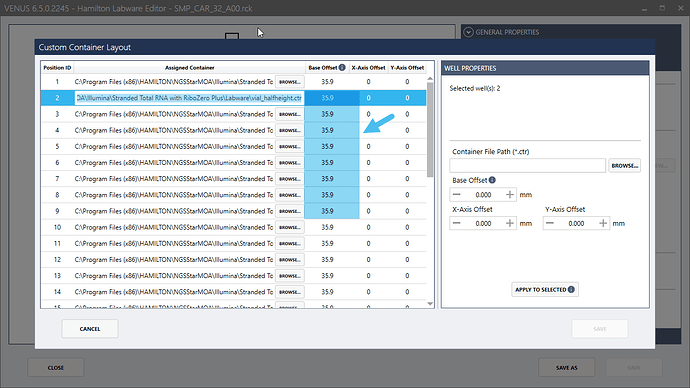Click assigned container path in row 13
Image resolution: width=690 pixels, height=388 pixels.
pos(174,276)
